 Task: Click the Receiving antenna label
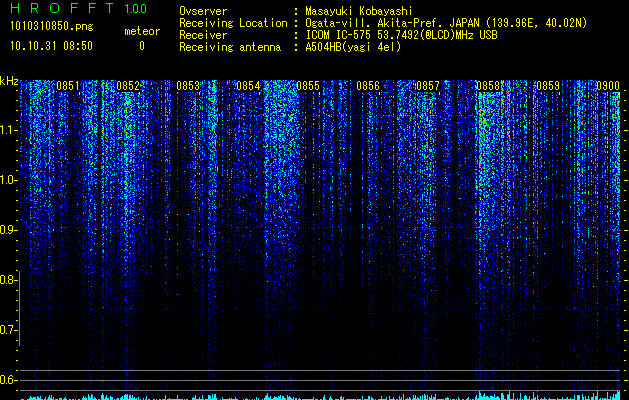pos(230,47)
